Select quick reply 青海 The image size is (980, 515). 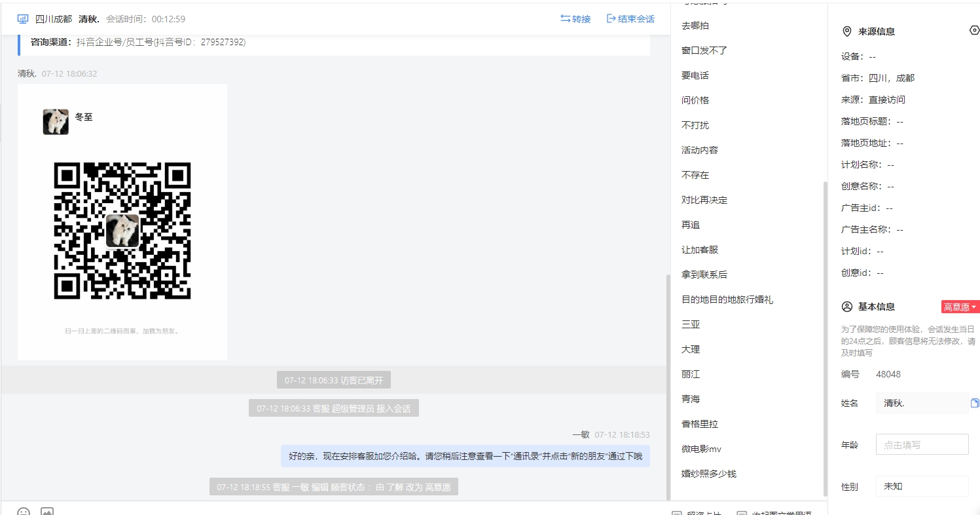[x=691, y=399]
